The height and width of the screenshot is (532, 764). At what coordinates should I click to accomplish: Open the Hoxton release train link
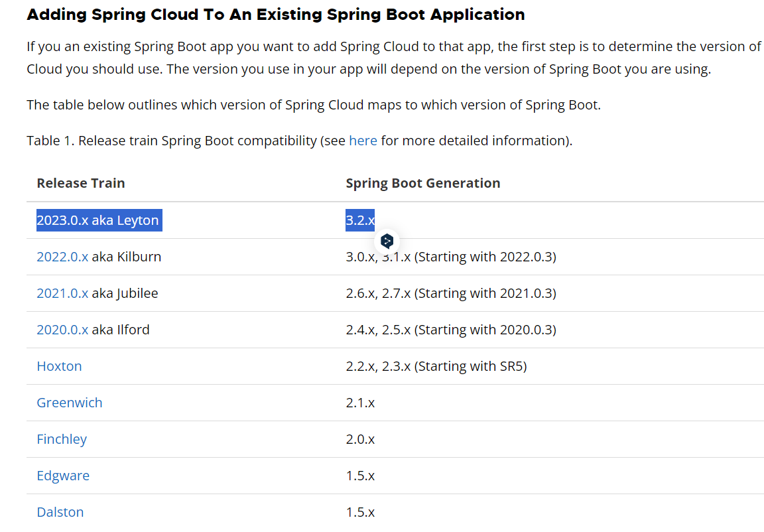click(x=59, y=366)
